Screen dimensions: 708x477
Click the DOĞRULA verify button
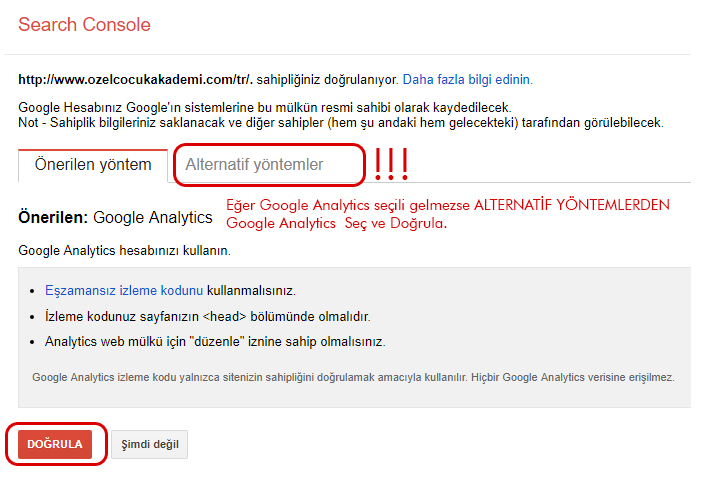coord(55,444)
